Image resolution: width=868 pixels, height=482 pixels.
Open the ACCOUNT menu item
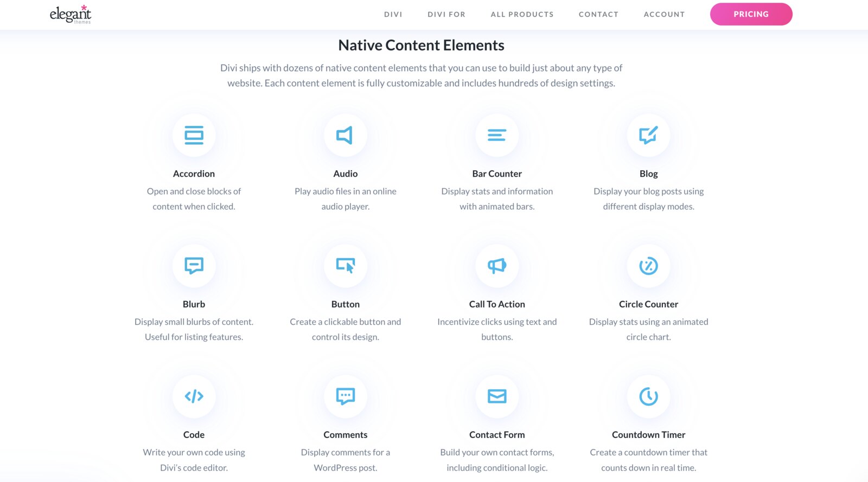(664, 14)
